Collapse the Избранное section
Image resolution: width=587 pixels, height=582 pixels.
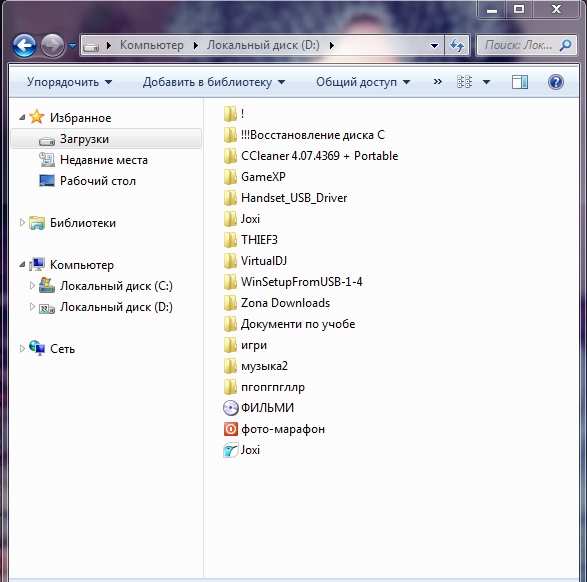[22, 118]
